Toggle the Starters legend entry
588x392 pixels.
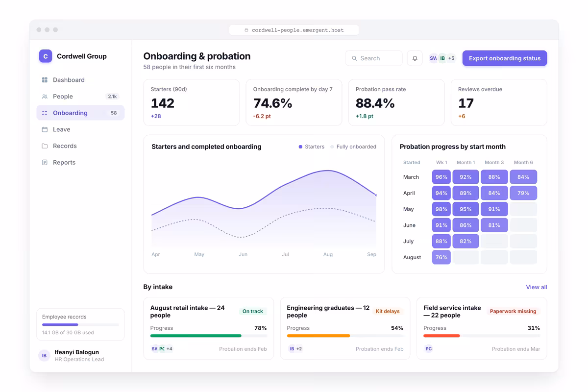pos(312,147)
